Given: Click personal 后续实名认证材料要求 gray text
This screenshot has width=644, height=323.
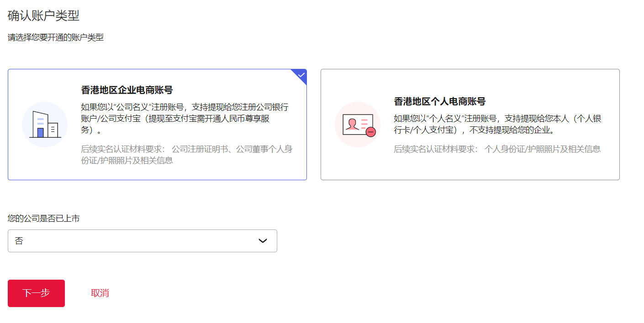Looking at the screenshot, I should tap(497, 149).
